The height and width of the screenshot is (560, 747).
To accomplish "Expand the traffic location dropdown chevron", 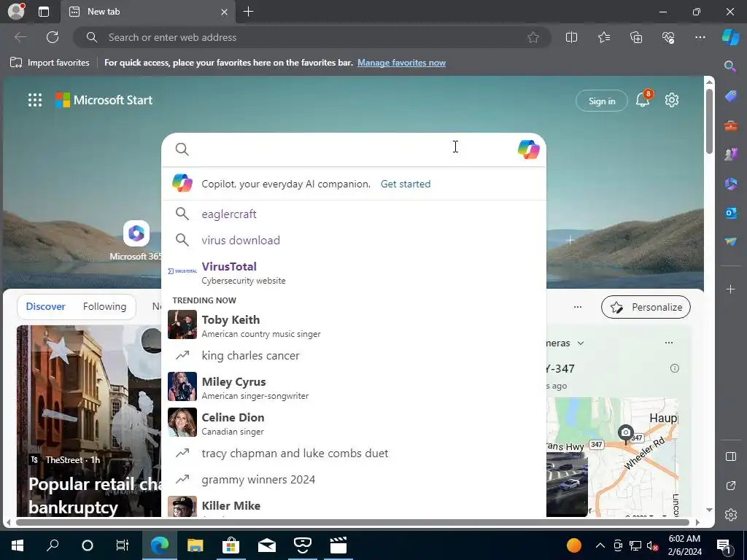I will (580, 343).
